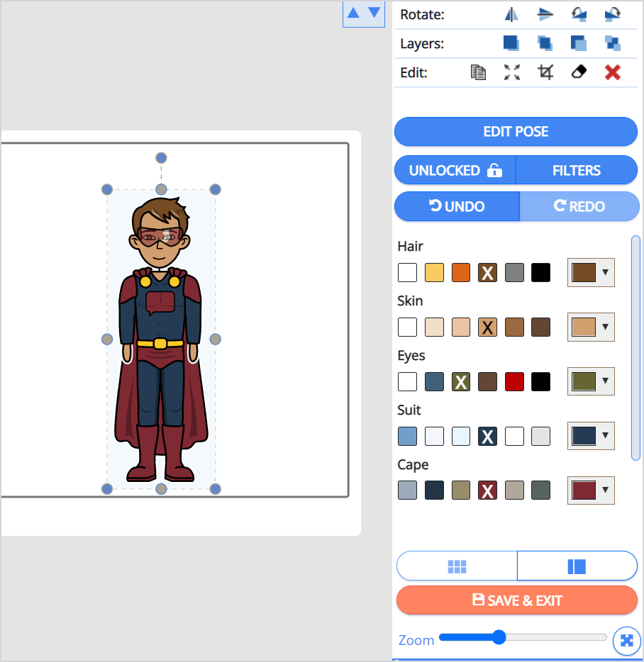Choose the dark green-gray Cape swatch

541,490
